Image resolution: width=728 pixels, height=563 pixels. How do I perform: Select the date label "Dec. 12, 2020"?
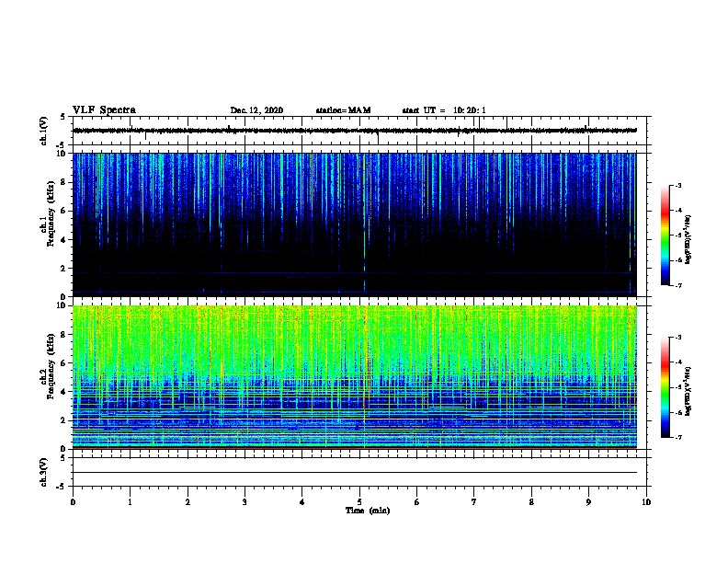click(256, 110)
